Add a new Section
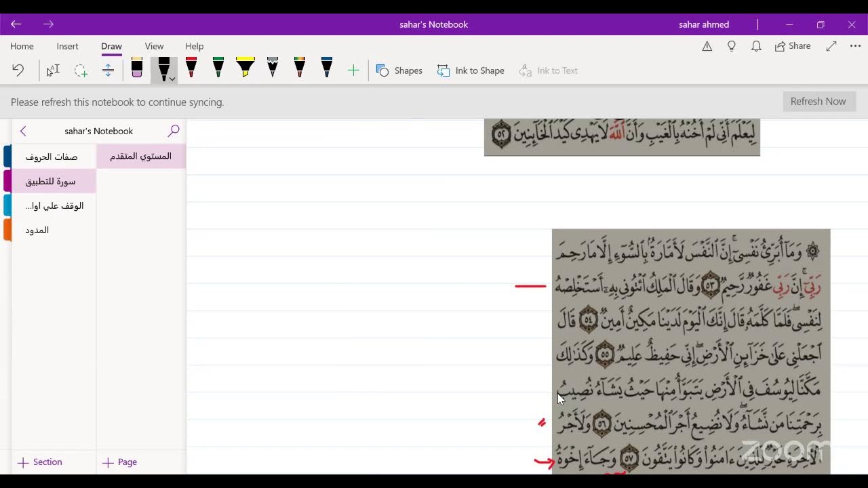The height and width of the screenshot is (488, 868). point(40,462)
